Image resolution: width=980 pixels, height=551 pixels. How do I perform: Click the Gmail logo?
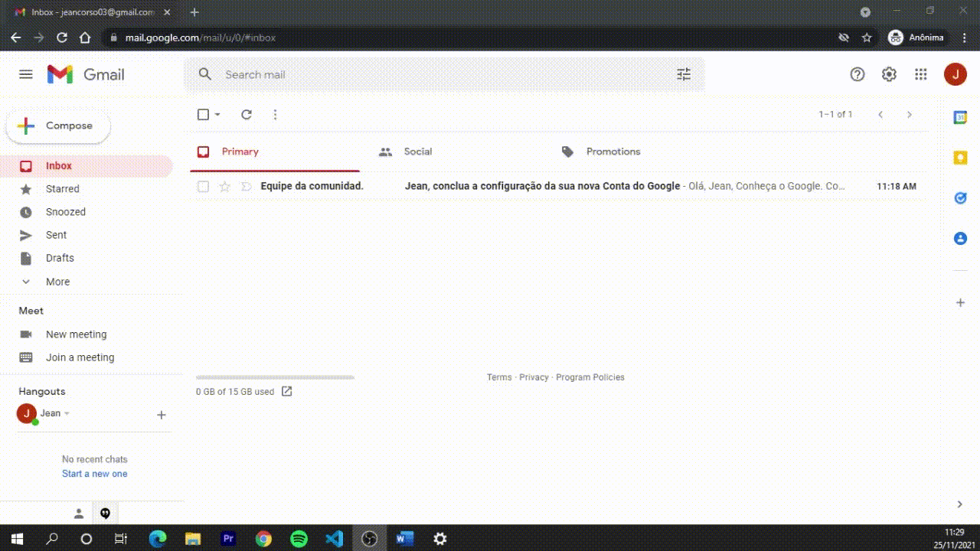[x=86, y=74]
